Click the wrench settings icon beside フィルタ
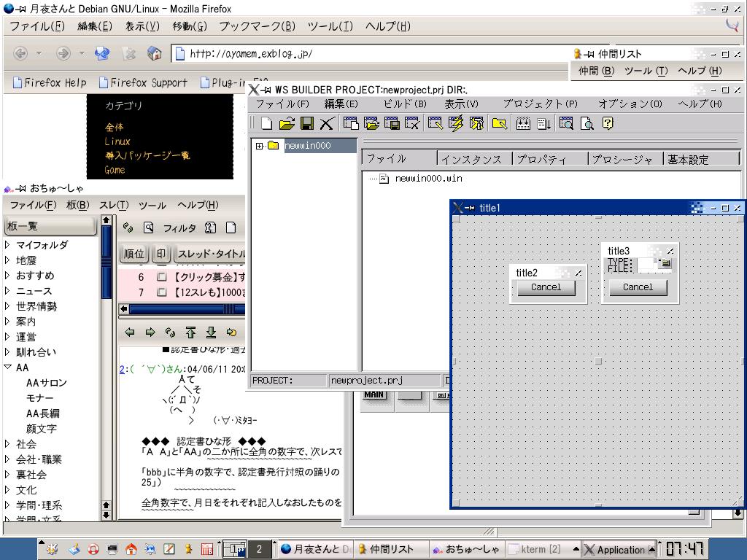Viewport: 747px width, 560px height. pyautogui.click(x=210, y=227)
